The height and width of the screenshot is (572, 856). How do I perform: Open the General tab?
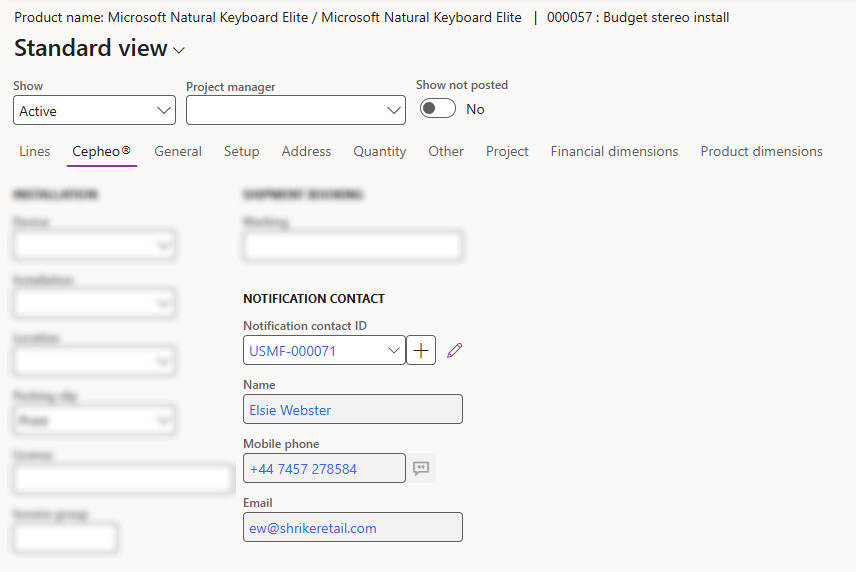(x=178, y=152)
